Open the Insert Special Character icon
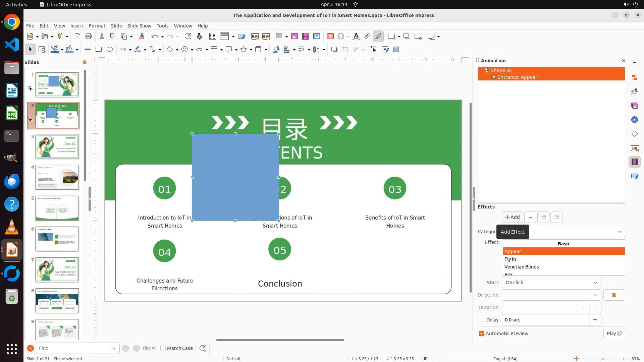The height and width of the screenshot is (362, 644). pos(341,37)
